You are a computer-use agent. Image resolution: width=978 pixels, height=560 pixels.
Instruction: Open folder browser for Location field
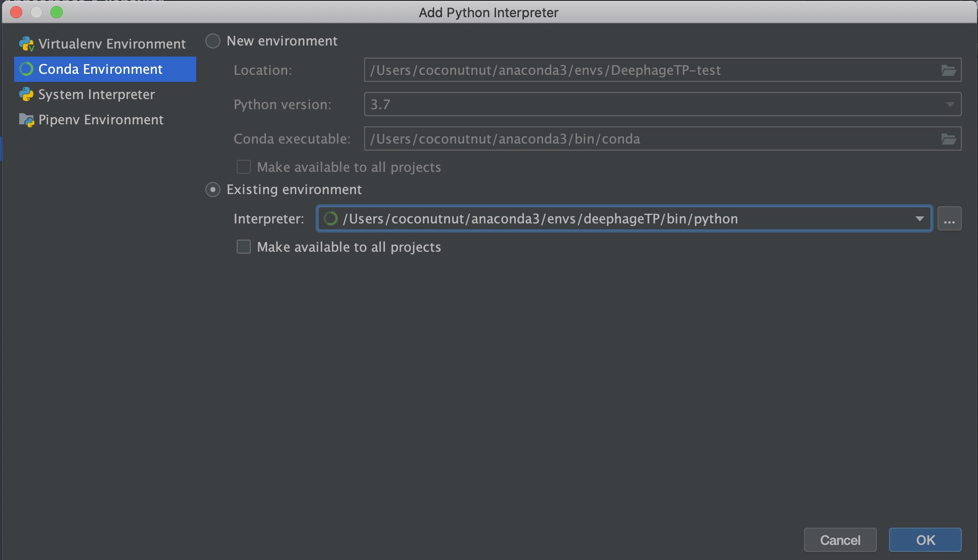tap(948, 70)
